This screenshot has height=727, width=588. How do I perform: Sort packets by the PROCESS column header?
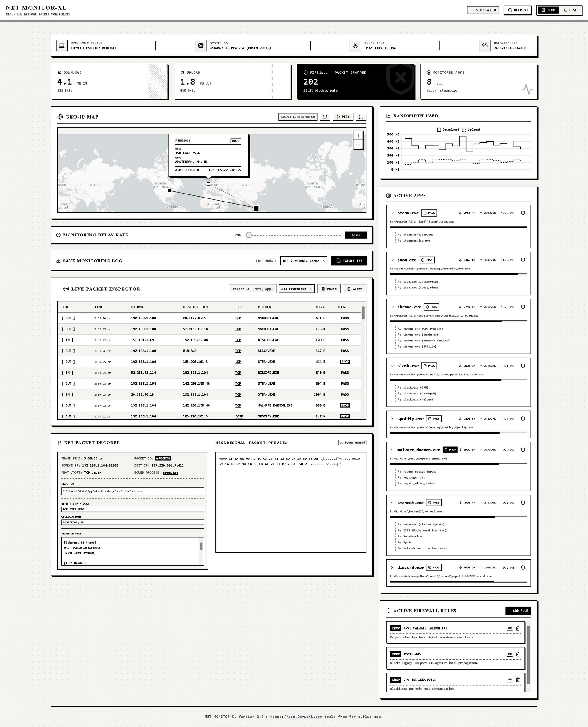tap(266, 307)
